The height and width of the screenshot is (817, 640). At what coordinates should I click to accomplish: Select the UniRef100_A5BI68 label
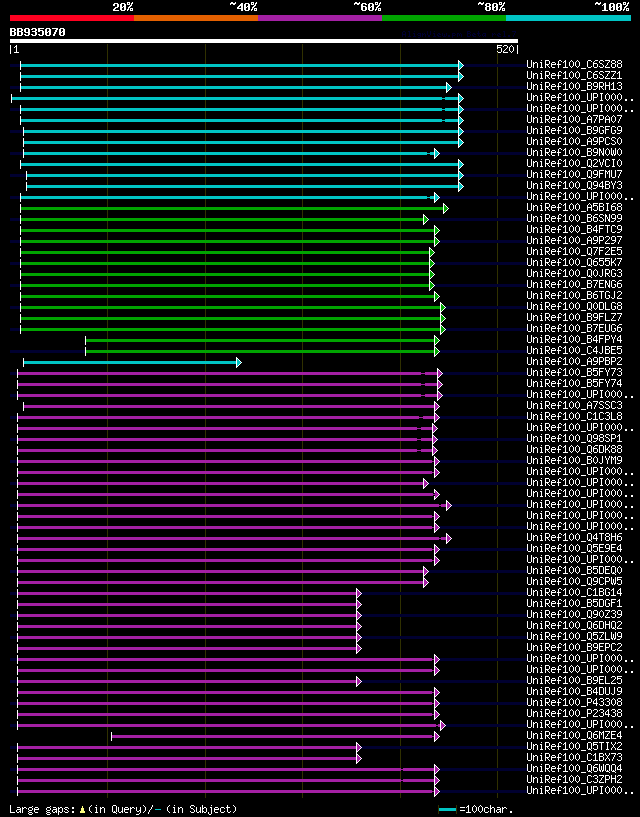pos(574,207)
